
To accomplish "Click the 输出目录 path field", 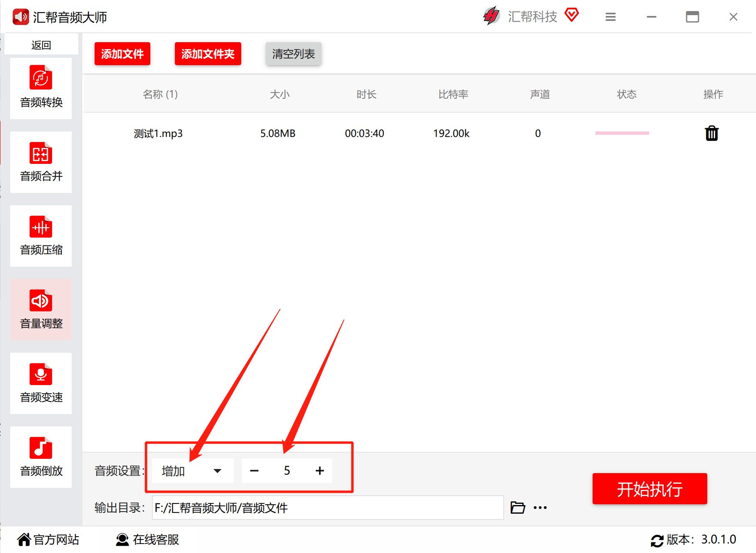I will [328, 508].
